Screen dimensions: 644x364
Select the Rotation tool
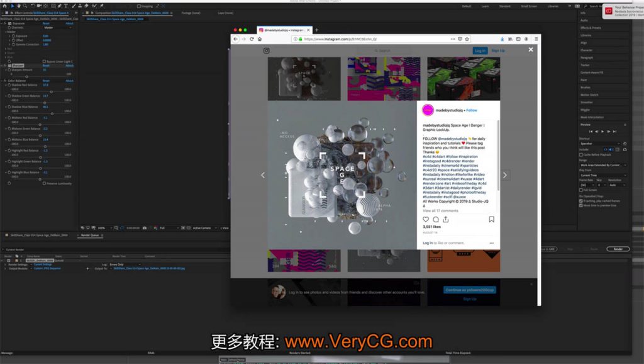pos(33,6)
